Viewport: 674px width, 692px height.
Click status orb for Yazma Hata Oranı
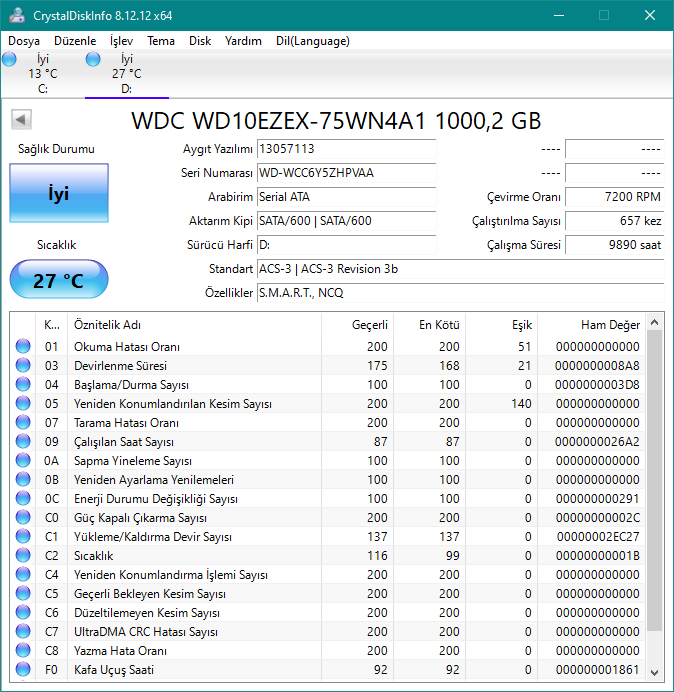[23, 650]
